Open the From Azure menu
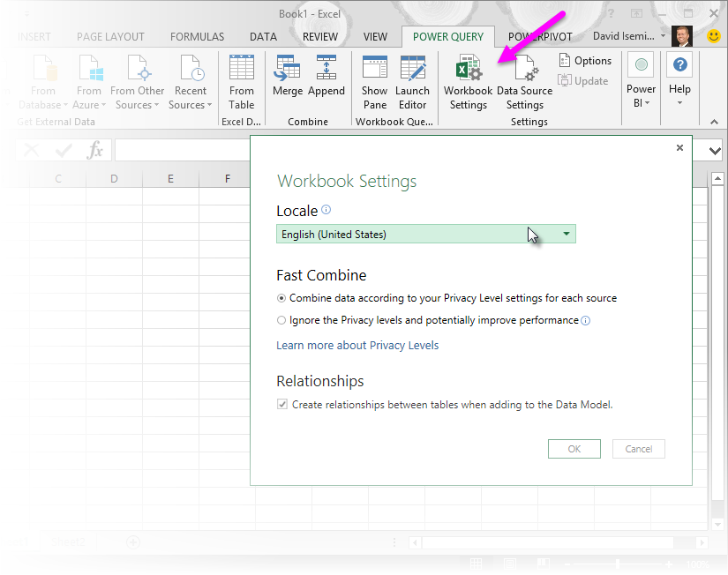 [x=89, y=82]
